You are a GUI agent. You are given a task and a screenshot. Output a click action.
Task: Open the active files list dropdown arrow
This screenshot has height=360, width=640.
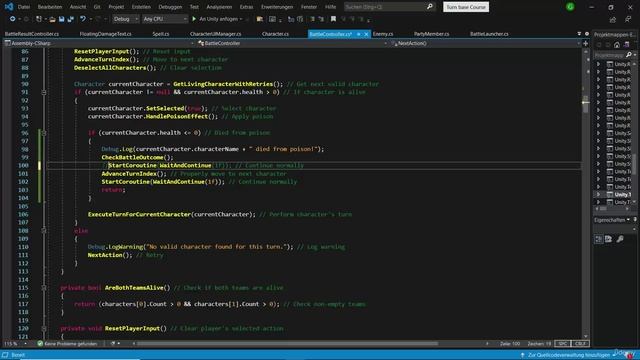click(579, 34)
